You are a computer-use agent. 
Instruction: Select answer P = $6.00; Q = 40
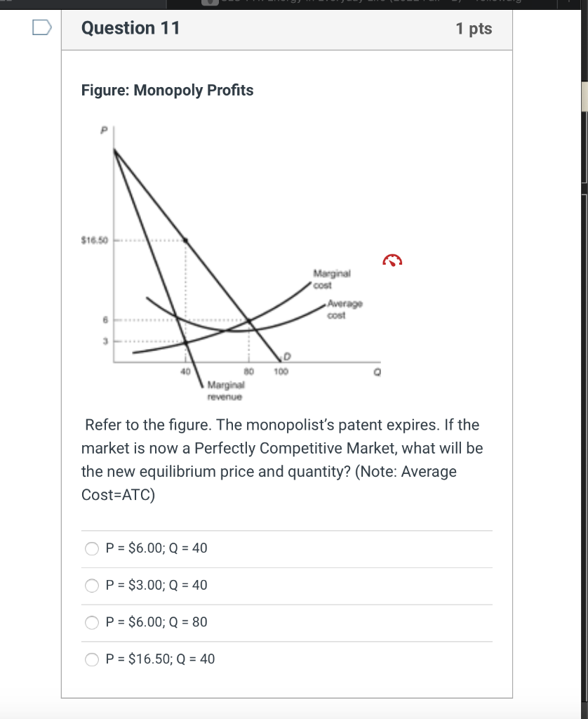[x=91, y=548]
